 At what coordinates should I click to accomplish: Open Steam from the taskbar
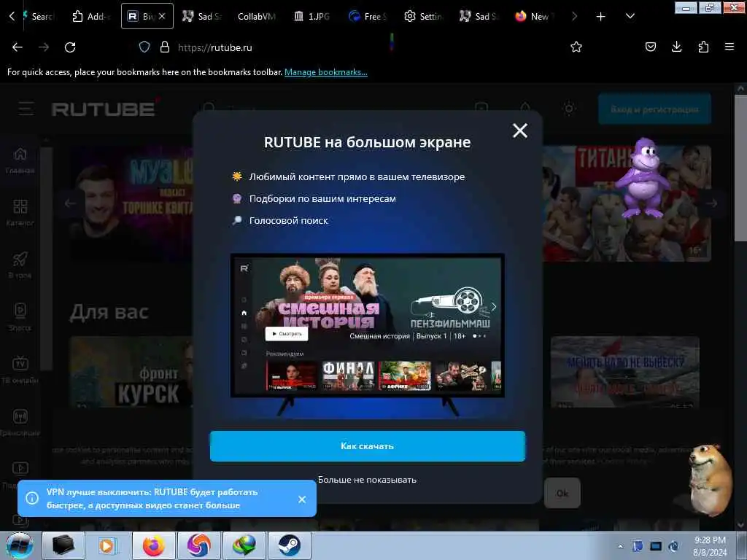click(x=289, y=545)
